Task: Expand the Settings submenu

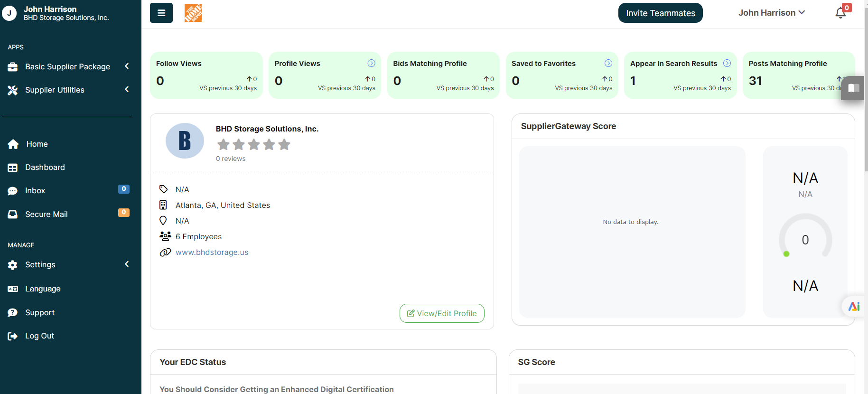Action: (x=67, y=264)
